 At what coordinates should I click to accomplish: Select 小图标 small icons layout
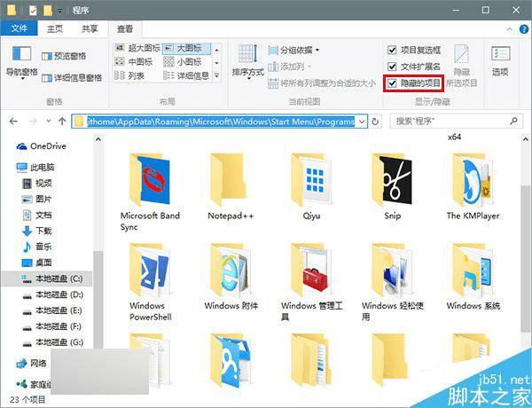183,62
